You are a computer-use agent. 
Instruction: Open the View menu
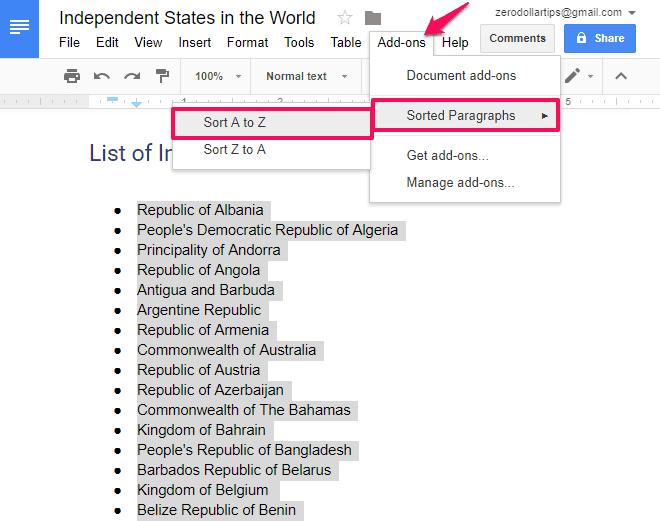[148, 43]
